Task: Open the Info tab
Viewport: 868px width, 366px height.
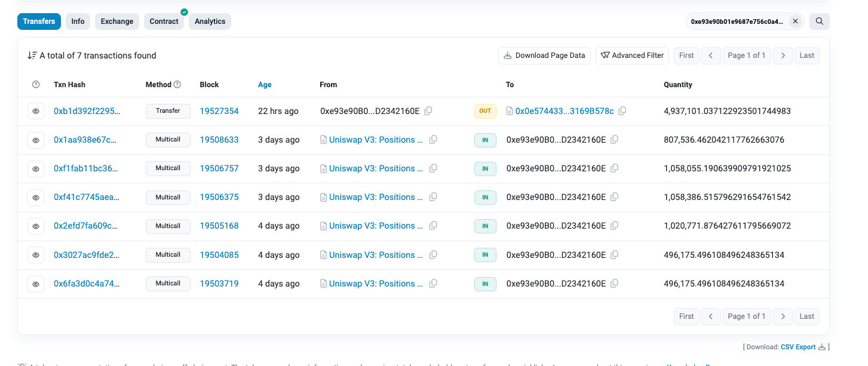Action: point(78,21)
